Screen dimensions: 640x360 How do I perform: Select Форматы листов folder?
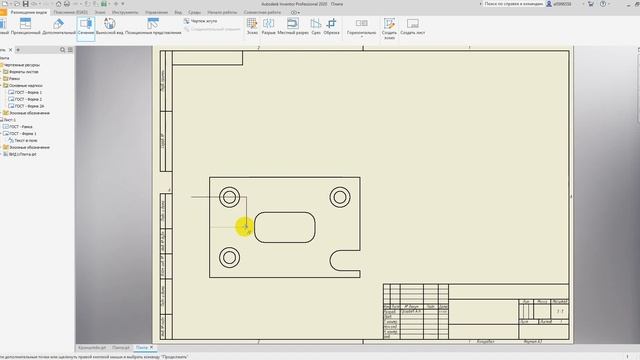[x=21, y=72]
